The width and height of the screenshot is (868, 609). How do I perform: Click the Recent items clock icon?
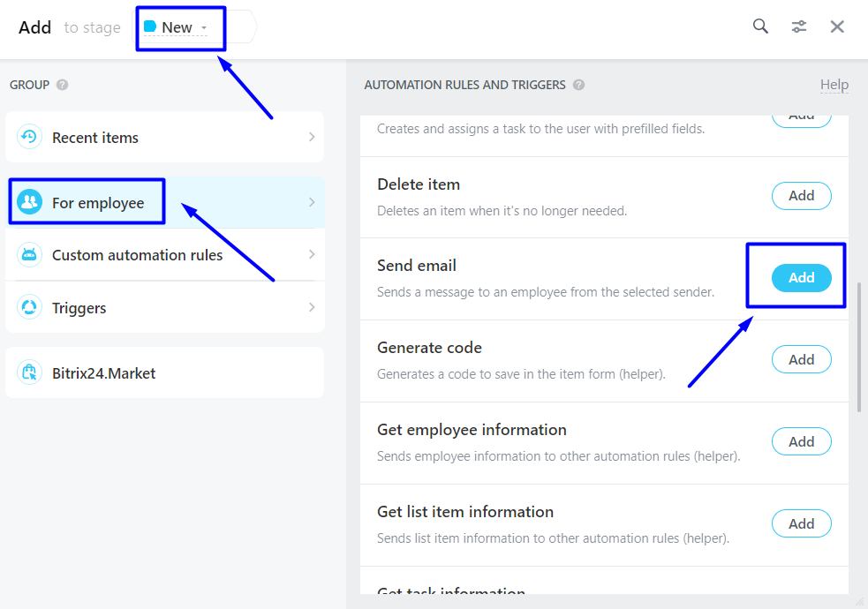point(30,137)
